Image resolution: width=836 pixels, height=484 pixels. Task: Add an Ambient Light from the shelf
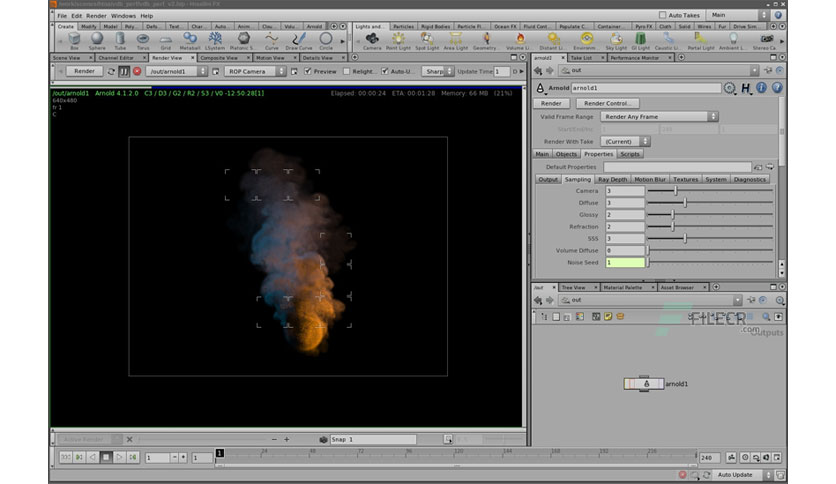[733, 41]
